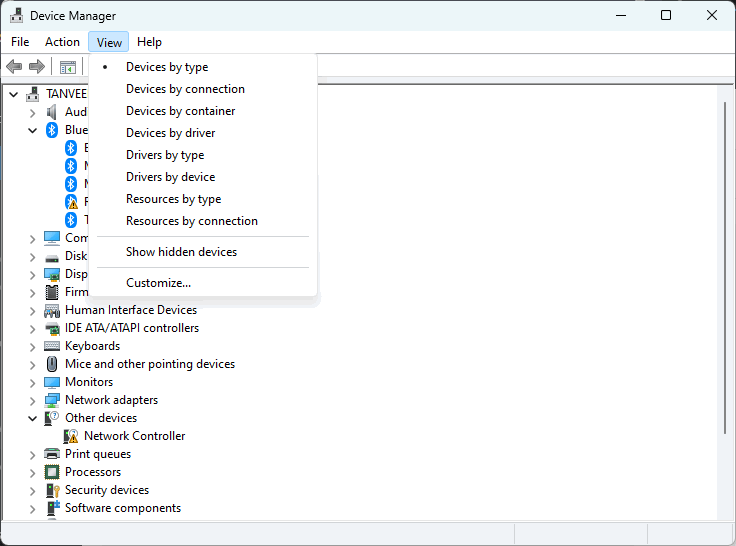The image size is (736, 546).
Task: Click the vertical scrollbar thumb
Action: [725, 268]
